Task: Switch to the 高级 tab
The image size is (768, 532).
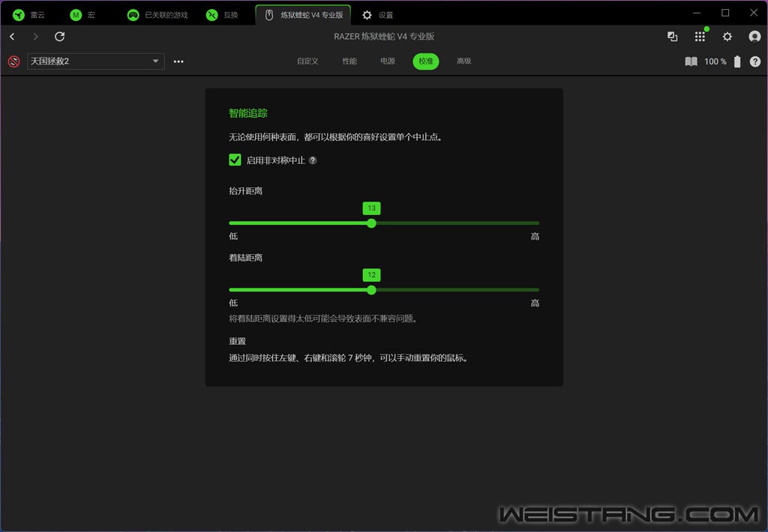Action: coord(464,61)
